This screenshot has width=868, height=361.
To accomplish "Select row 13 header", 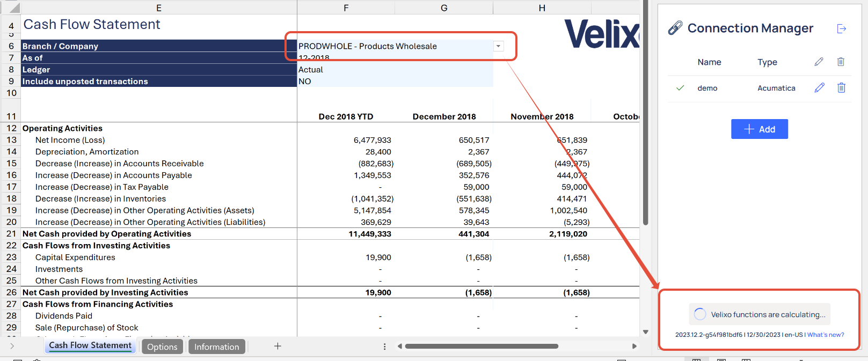I will pos(11,140).
